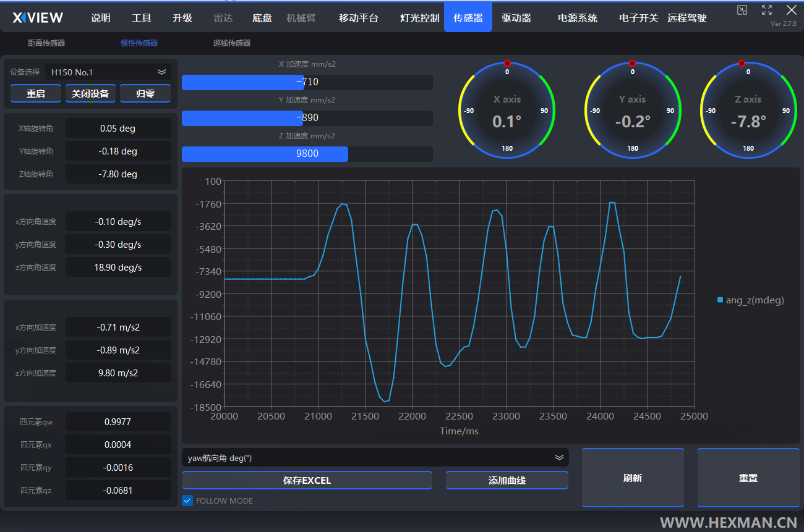Switch to 巡线传感器 sub-tab
Viewport: 804px width, 532px height.
click(232, 43)
